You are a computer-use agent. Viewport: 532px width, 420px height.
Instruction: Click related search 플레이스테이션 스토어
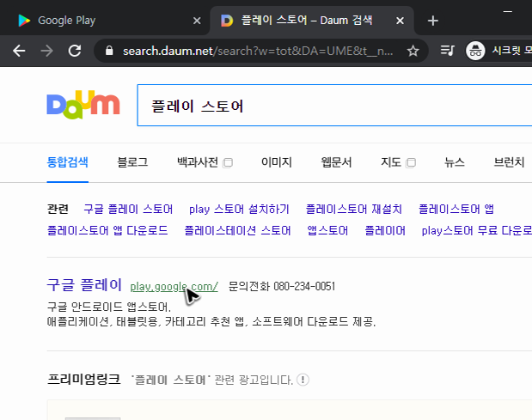click(237, 231)
